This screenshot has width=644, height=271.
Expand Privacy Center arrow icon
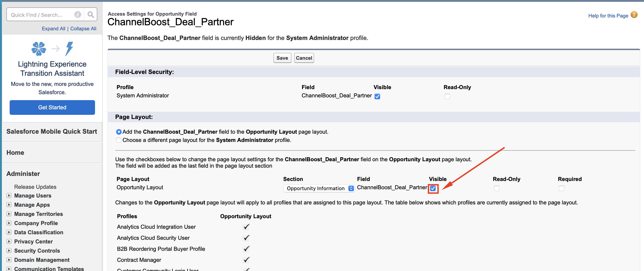pyautogui.click(x=9, y=241)
